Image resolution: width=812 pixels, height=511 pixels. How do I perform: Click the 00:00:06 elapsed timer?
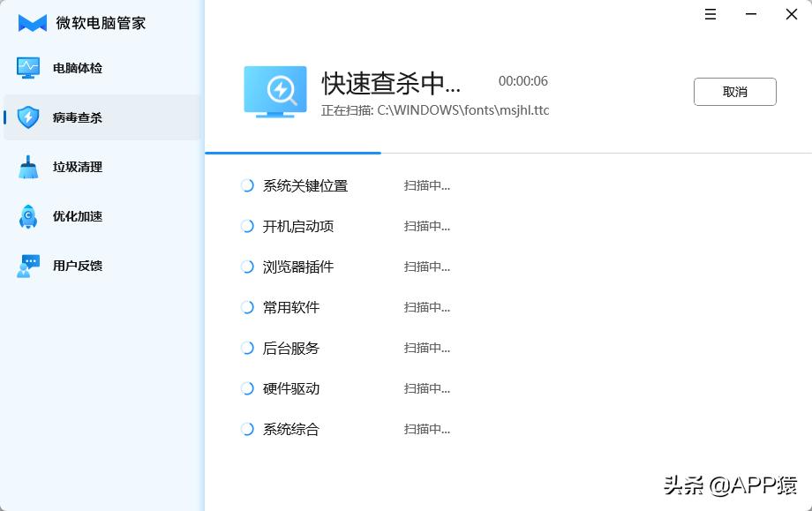pyautogui.click(x=523, y=80)
